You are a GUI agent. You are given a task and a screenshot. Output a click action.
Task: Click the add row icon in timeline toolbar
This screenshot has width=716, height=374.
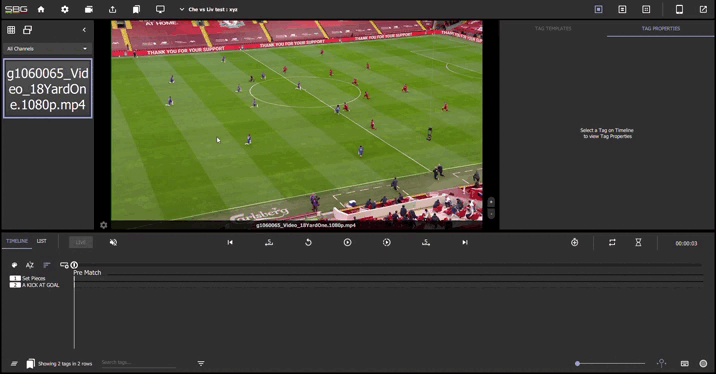[x=64, y=265]
